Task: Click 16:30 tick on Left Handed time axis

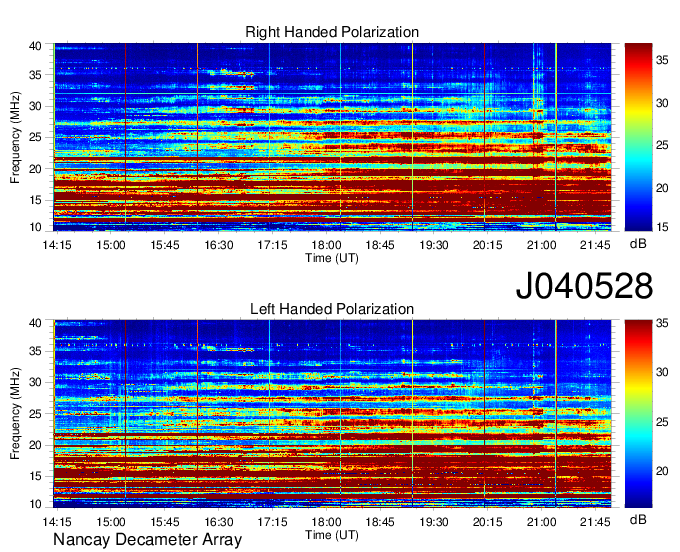Action: 219,522
